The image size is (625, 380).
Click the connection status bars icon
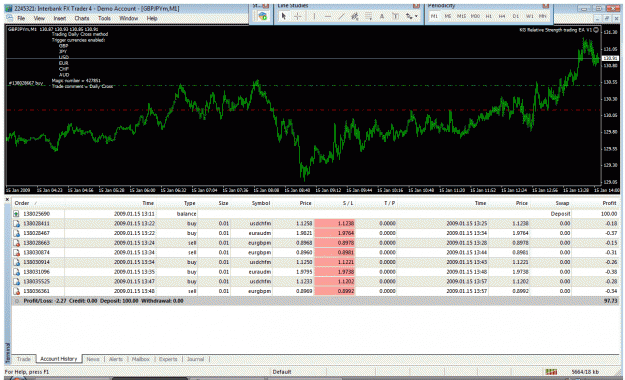click(551, 372)
